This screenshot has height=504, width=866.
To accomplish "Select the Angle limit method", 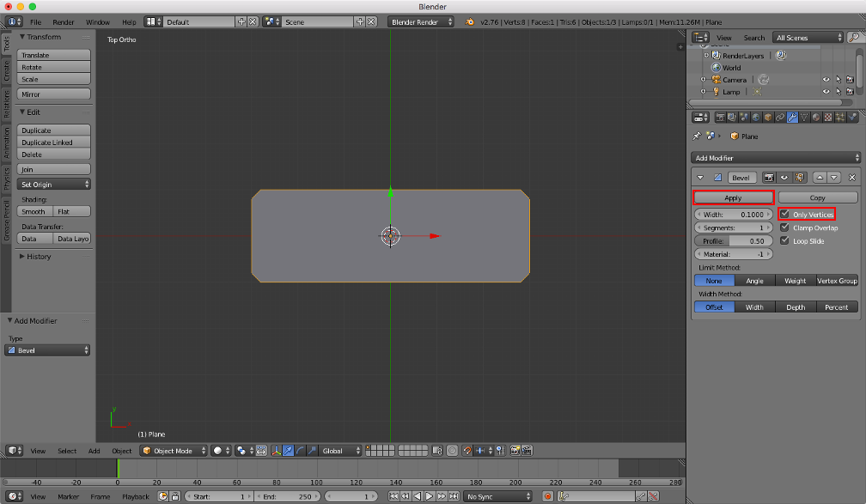I will 754,281.
